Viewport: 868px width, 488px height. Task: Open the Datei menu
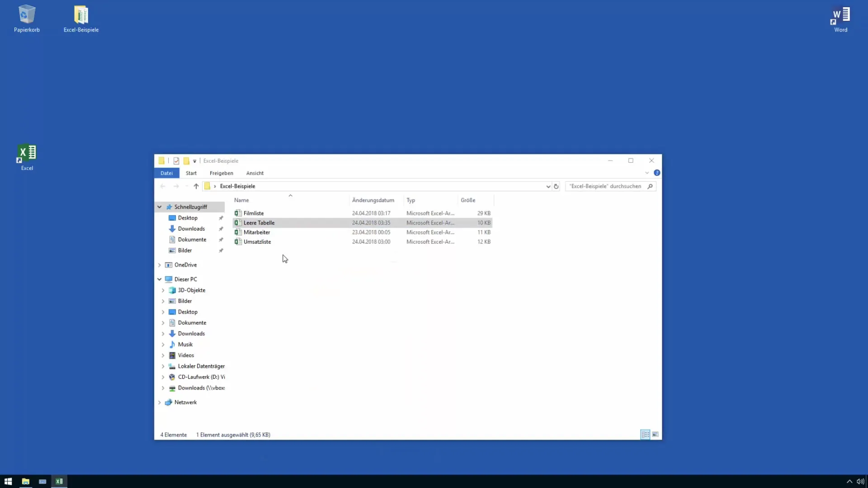(x=166, y=173)
